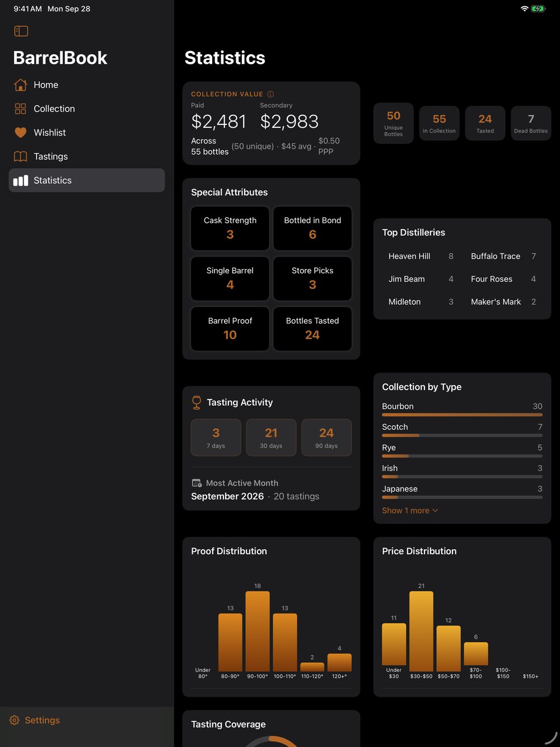Click the Tastings book icon
The height and width of the screenshot is (747, 560).
pos(20,156)
